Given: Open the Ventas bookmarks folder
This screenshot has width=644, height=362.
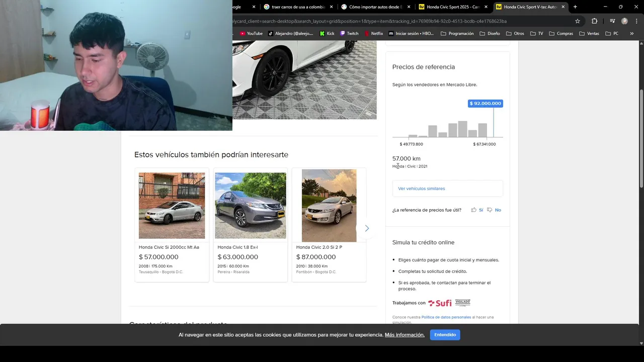Looking at the screenshot, I should point(589,34).
